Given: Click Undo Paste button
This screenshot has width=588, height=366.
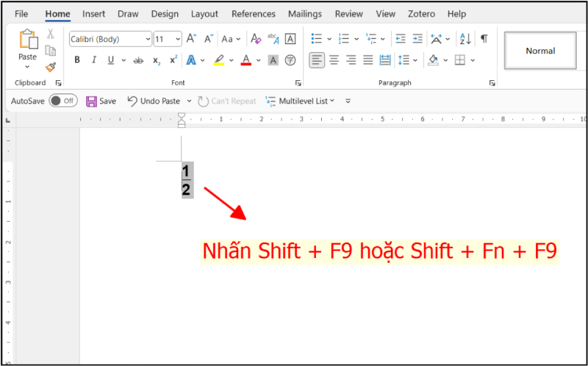Looking at the screenshot, I should pyautogui.click(x=154, y=101).
